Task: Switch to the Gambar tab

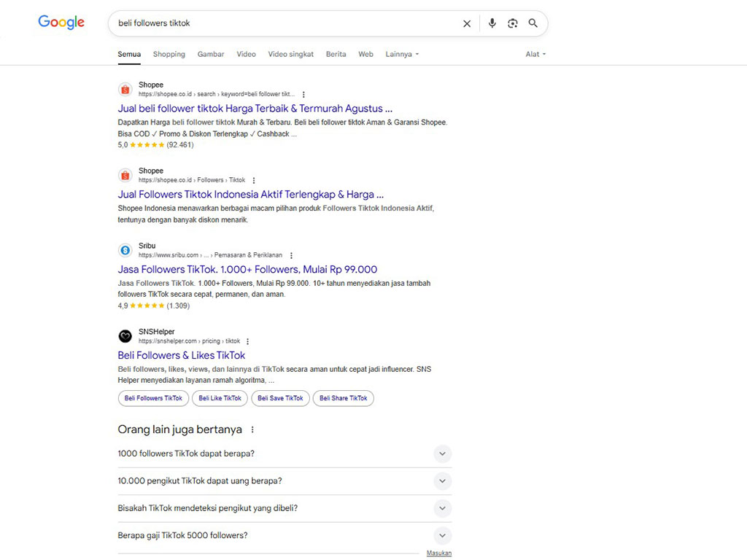Action: click(x=211, y=54)
